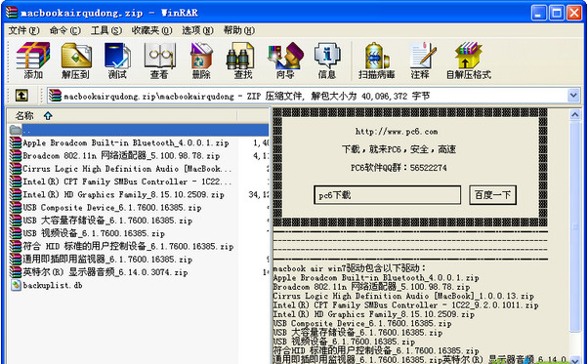588x364 pixels.
Task: Select the parent folder '..' icon
Action: (16, 130)
